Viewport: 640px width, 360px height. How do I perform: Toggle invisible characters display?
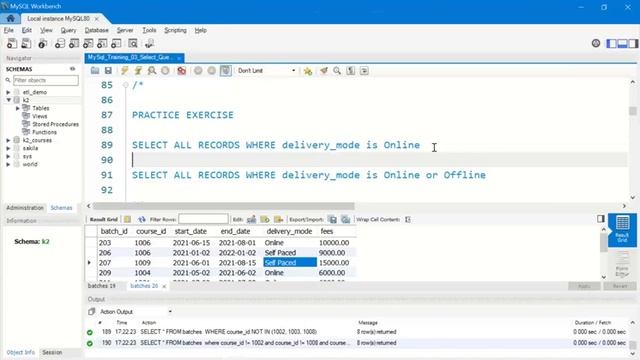click(351, 71)
